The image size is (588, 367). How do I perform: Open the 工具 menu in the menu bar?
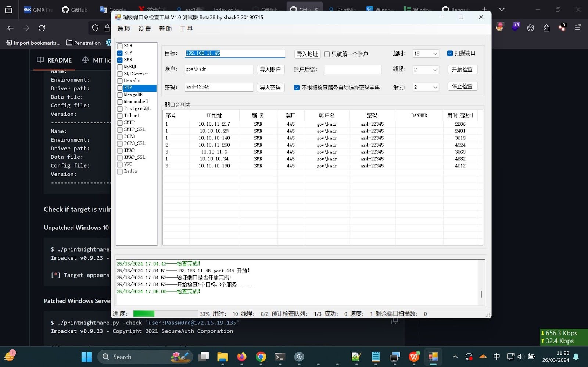click(x=186, y=29)
